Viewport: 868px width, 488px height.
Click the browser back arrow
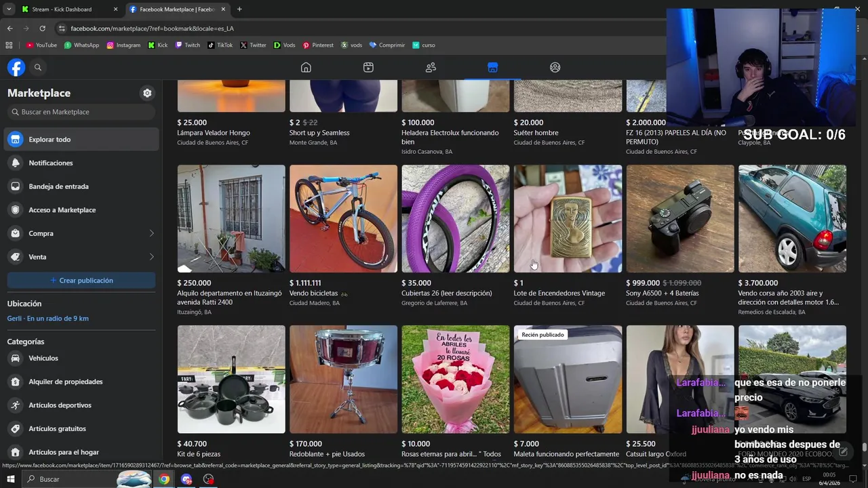(9, 28)
